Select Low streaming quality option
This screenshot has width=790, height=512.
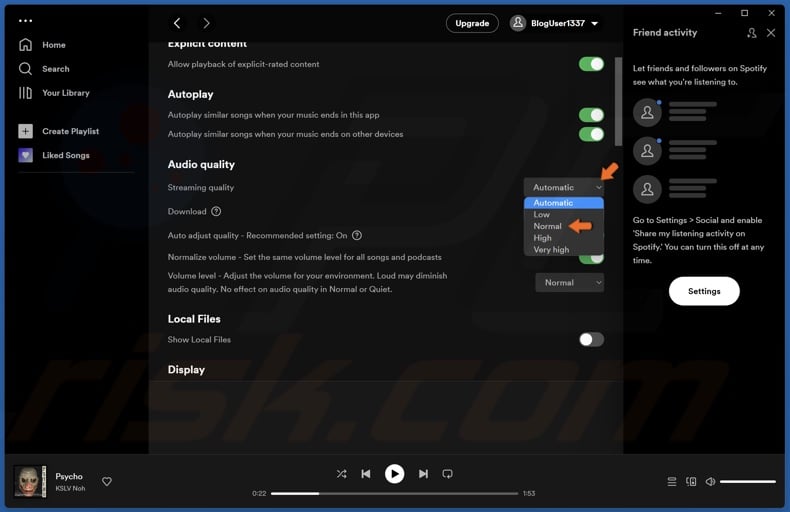(564, 214)
